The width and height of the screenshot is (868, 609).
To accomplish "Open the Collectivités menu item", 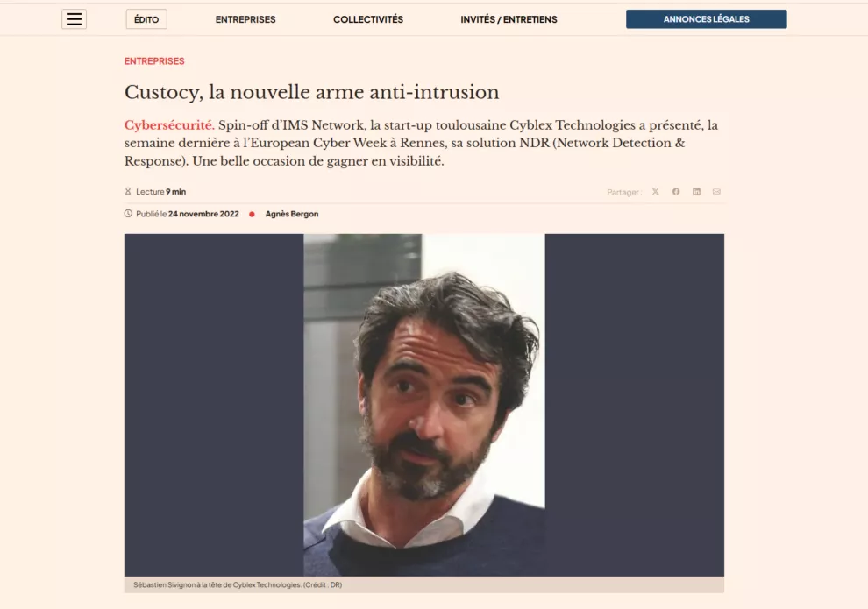I will (x=368, y=19).
